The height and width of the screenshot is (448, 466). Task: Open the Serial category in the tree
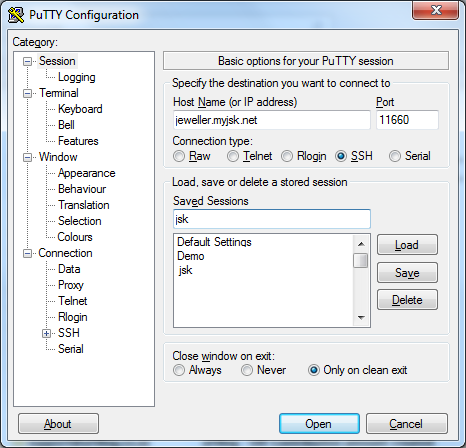pos(71,349)
